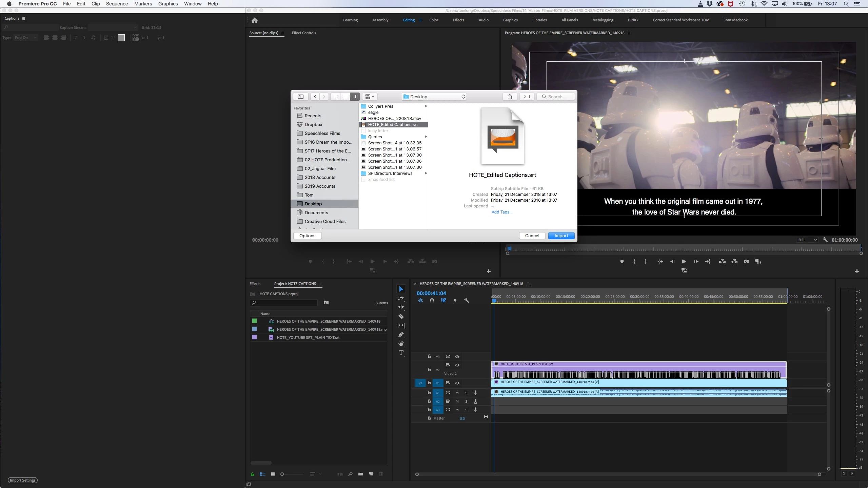Select the Track Select Forward tool
Viewport: 868px width, 488px height.
tap(401, 298)
